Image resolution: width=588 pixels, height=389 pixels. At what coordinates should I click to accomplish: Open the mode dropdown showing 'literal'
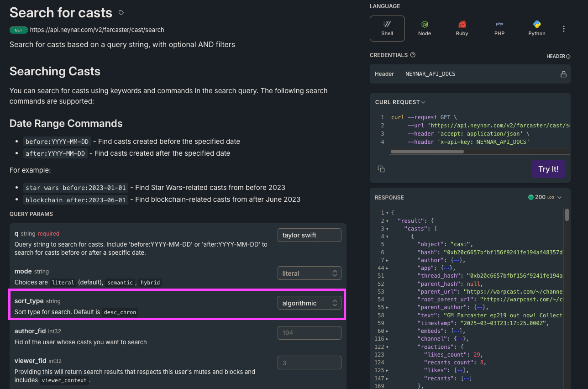[309, 273]
